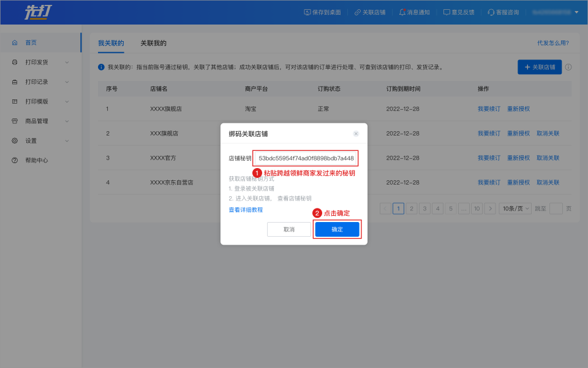Image resolution: width=588 pixels, height=368 pixels.
Task: Expand the 打印模版 sidebar menu
Action: 67,102
